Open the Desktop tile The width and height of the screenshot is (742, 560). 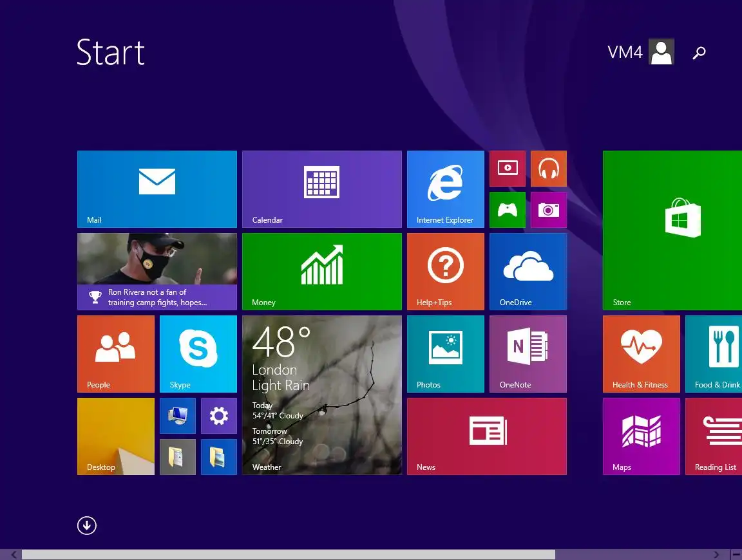[x=115, y=436]
